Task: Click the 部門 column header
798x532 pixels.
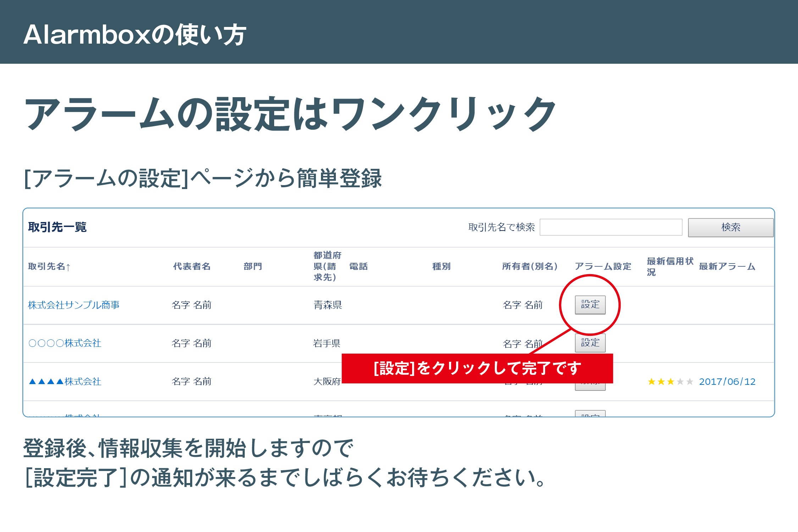Action: click(x=253, y=267)
